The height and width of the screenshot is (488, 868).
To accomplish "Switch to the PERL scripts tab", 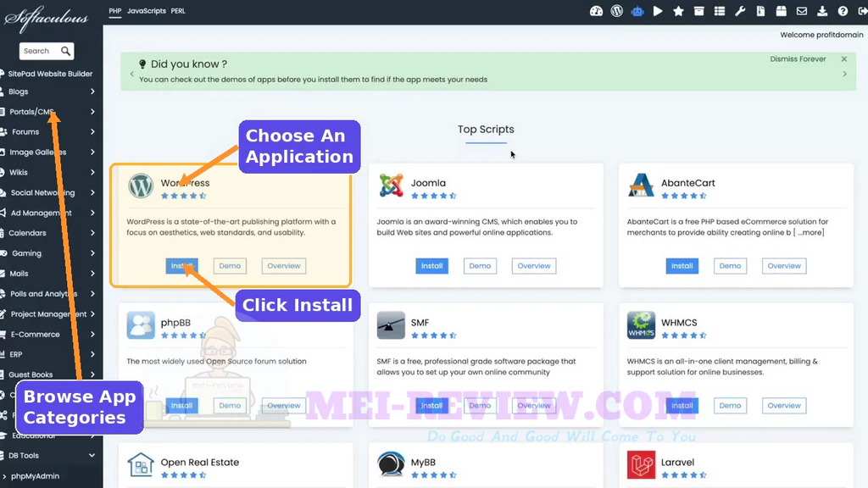I will [178, 11].
